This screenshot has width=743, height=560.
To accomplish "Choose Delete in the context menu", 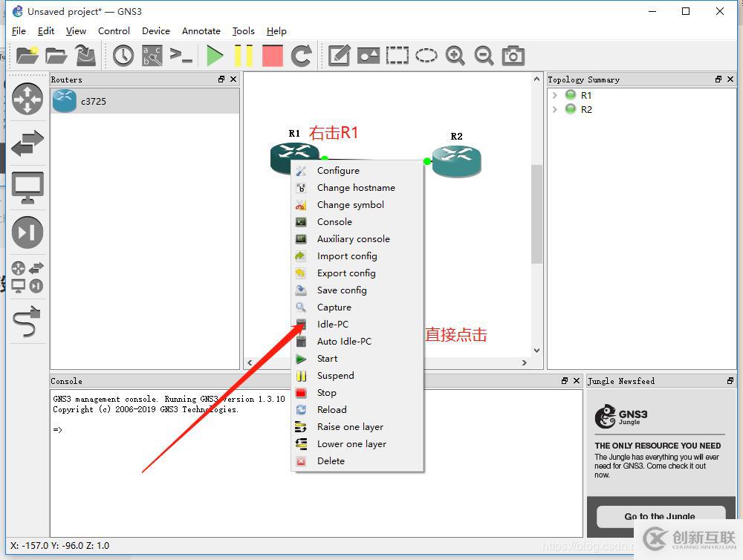I will [357, 461].
